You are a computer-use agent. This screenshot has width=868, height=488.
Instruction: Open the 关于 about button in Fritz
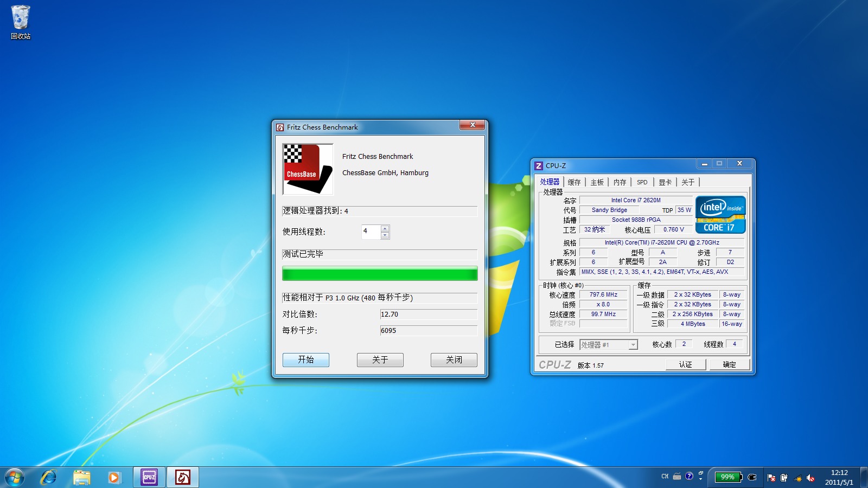pos(380,360)
